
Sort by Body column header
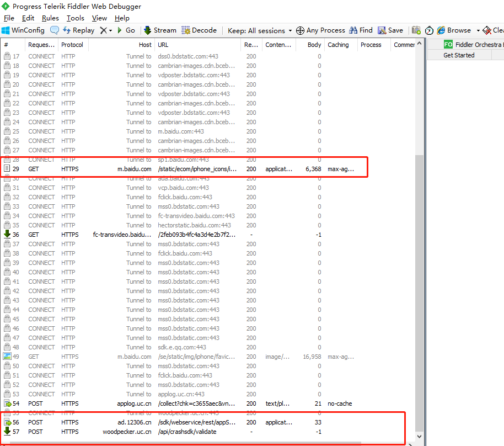[x=309, y=45]
